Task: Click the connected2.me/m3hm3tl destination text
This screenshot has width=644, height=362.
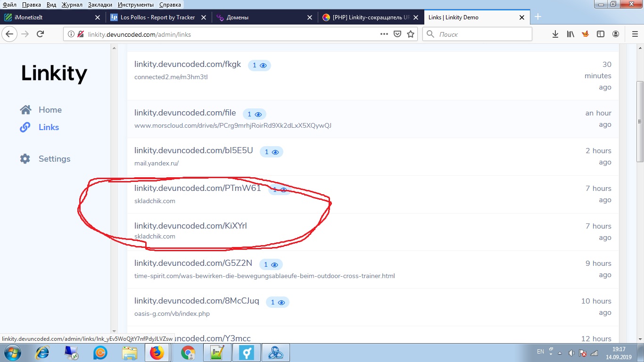Action: [171, 77]
